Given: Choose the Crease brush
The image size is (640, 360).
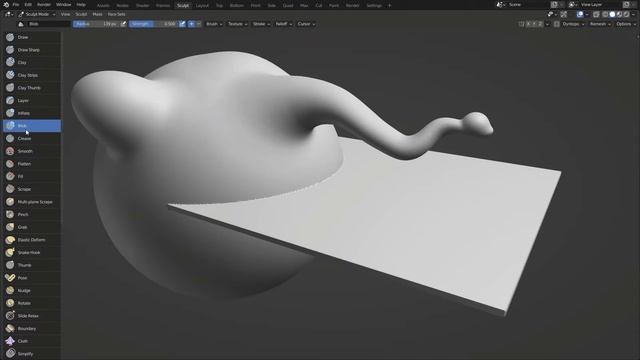Looking at the screenshot, I should pos(32,138).
